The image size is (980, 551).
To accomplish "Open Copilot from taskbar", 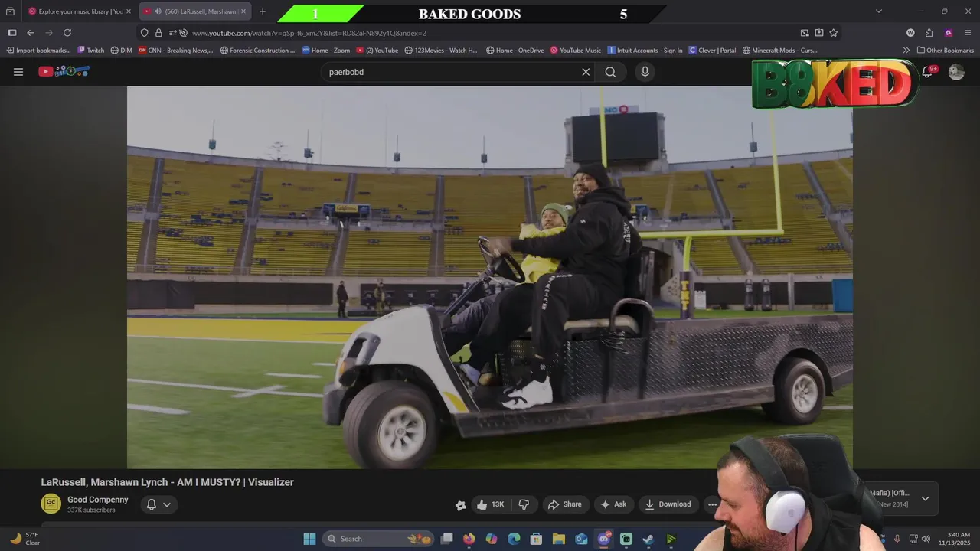I will point(492,539).
